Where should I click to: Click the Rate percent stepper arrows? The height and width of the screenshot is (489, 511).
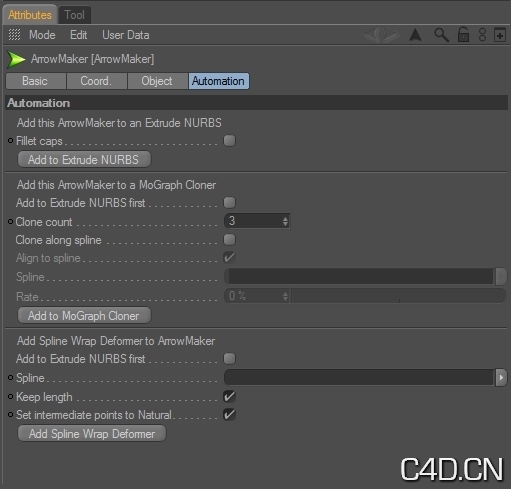click(285, 296)
